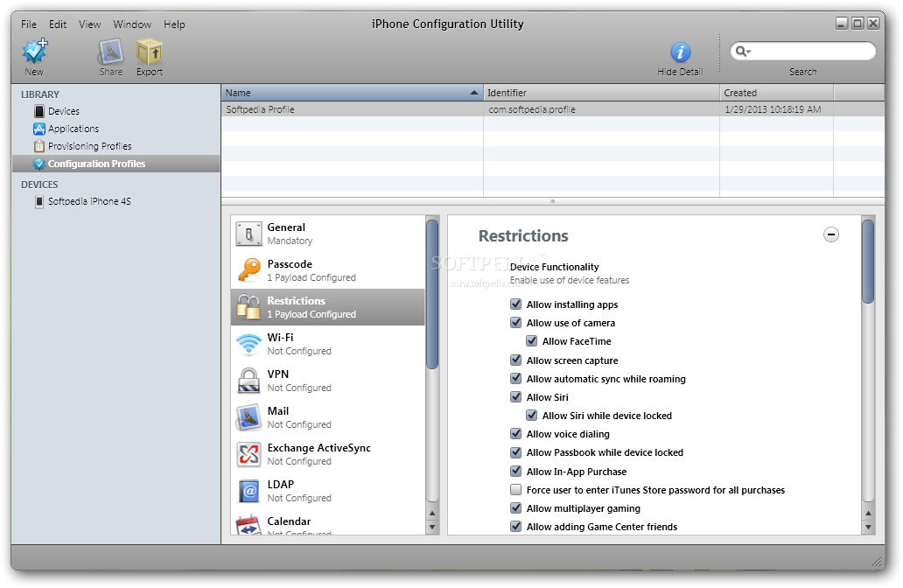Click the Hide Detail info icon

click(680, 52)
